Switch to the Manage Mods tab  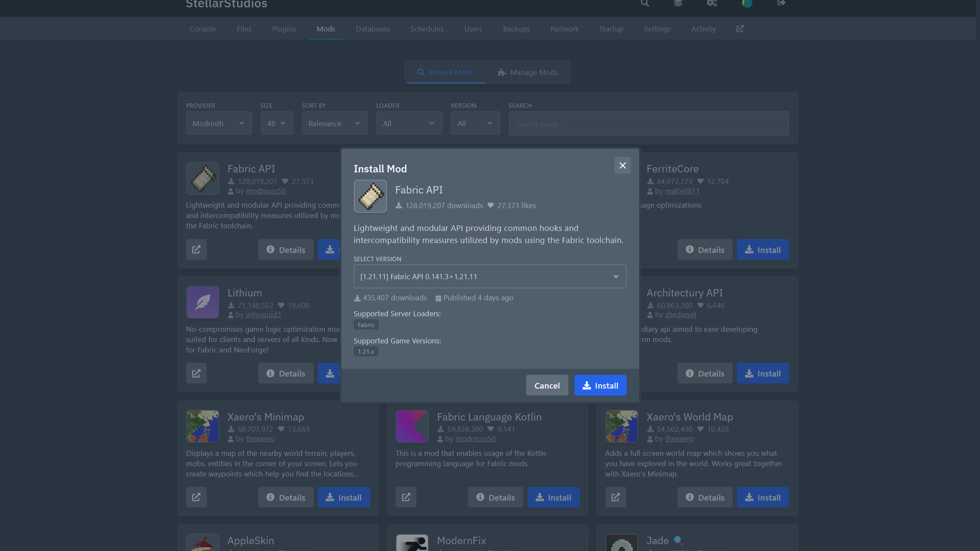pyautogui.click(x=527, y=72)
